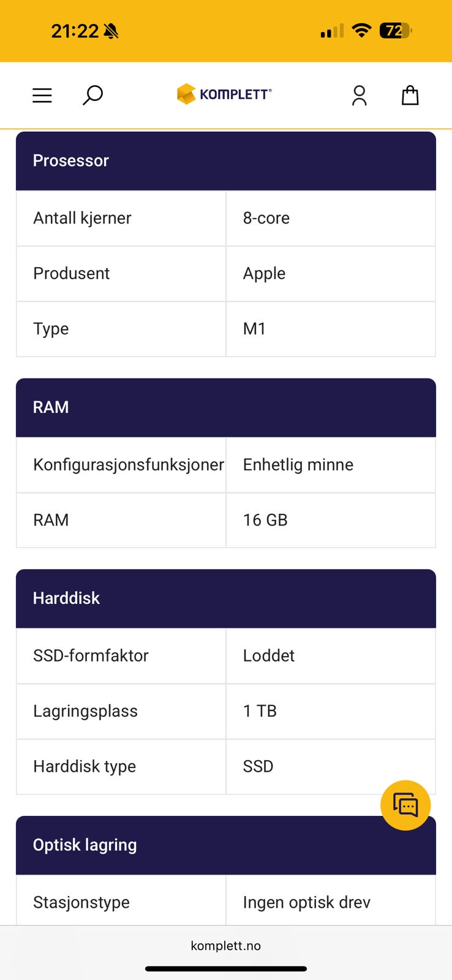452x980 pixels.
Task: Toggle the Optisk lagring section header
Action: tap(225, 845)
